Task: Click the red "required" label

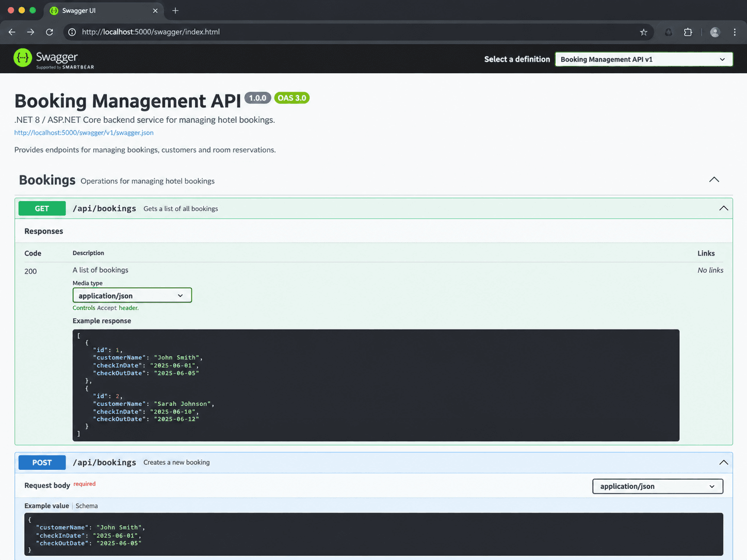Action: (x=85, y=484)
